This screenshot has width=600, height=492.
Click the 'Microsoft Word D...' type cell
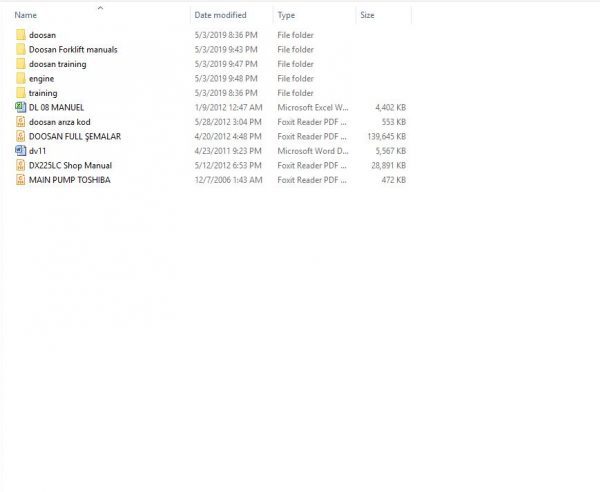(x=313, y=151)
